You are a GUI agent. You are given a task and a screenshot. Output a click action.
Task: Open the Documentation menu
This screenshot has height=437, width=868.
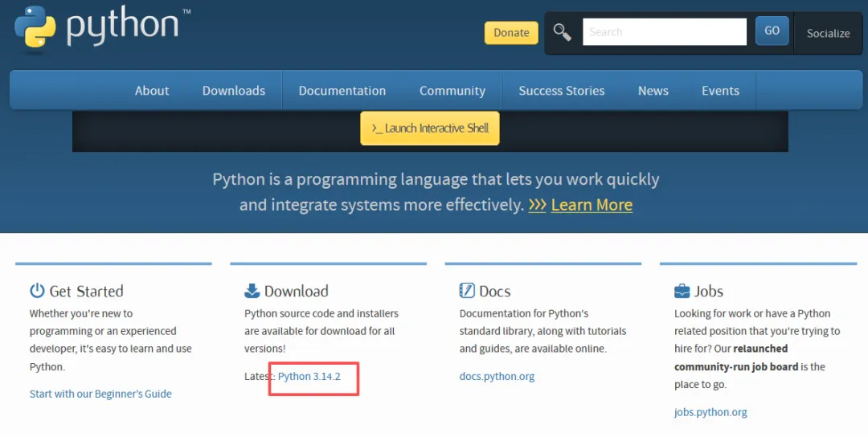click(x=342, y=91)
